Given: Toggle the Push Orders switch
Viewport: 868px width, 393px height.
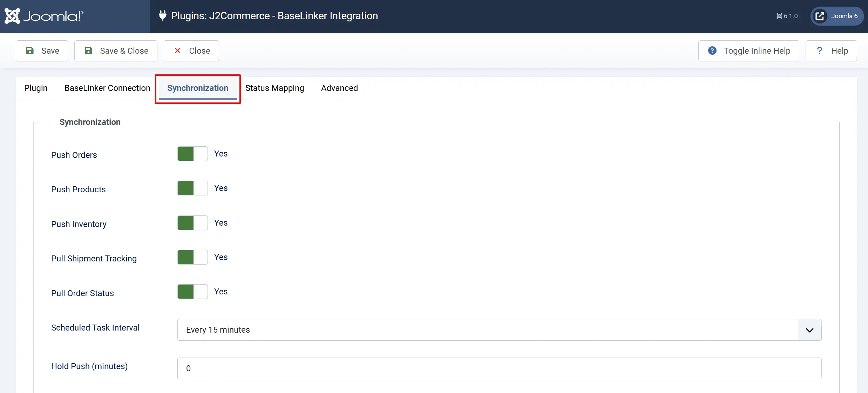Looking at the screenshot, I should (x=192, y=154).
